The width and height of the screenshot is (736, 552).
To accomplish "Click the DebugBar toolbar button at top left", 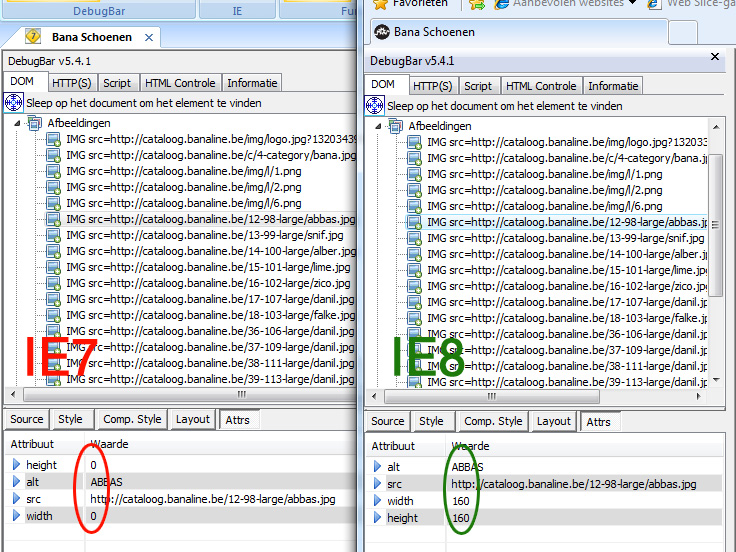I will point(99,9).
